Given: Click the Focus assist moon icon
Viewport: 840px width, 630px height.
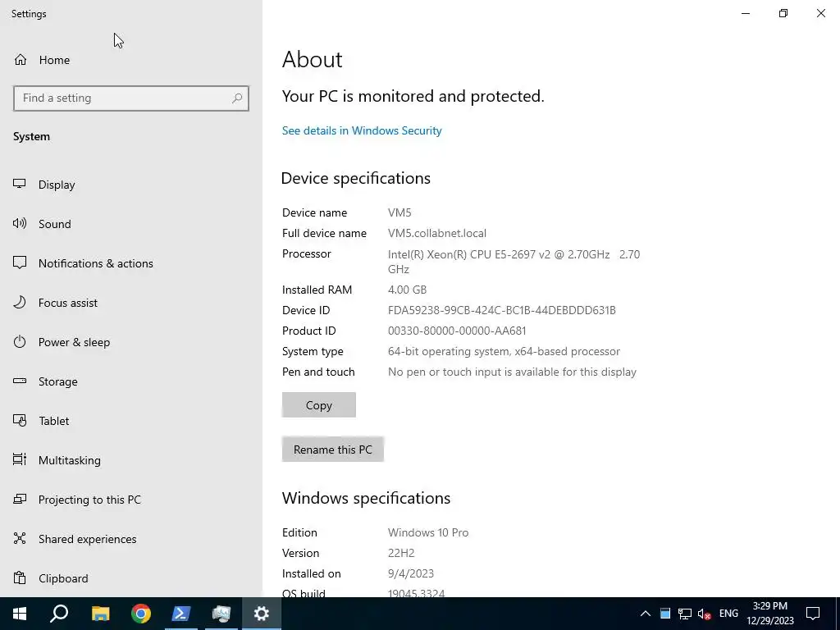Looking at the screenshot, I should pyautogui.click(x=20, y=302).
